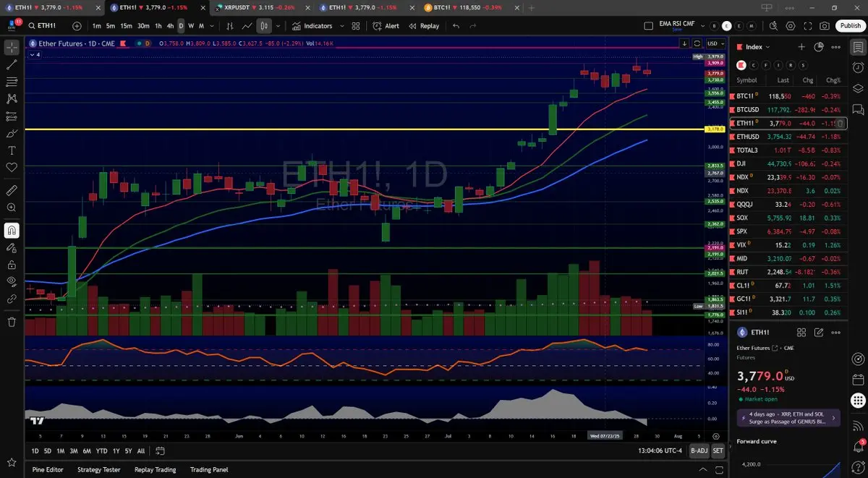Toggle magnet mode for drawings
Image resolution: width=868 pixels, height=478 pixels.
12,231
